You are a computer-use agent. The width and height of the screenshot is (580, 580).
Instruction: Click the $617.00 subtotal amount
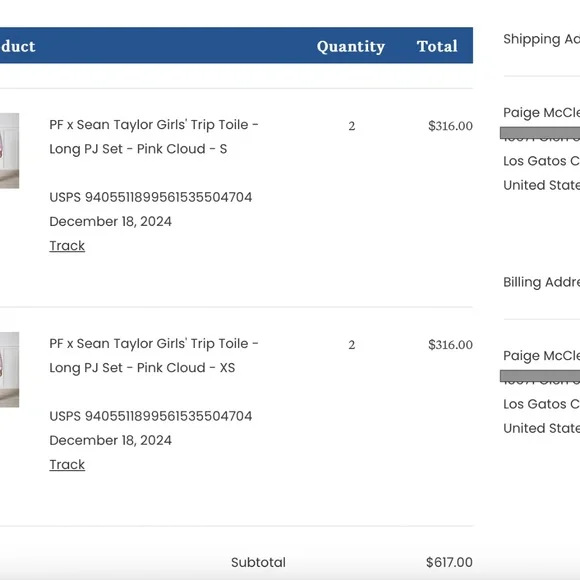click(449, 562)
